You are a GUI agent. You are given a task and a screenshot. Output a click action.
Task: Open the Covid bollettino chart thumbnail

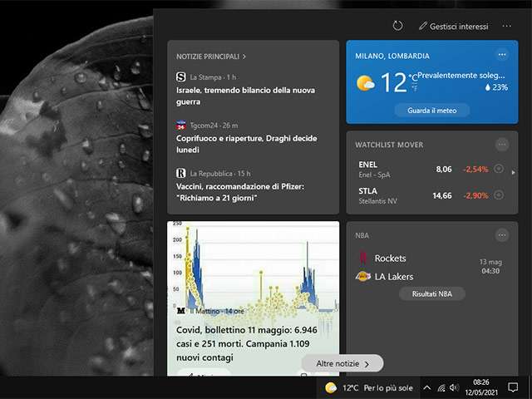tap(253, 266)
